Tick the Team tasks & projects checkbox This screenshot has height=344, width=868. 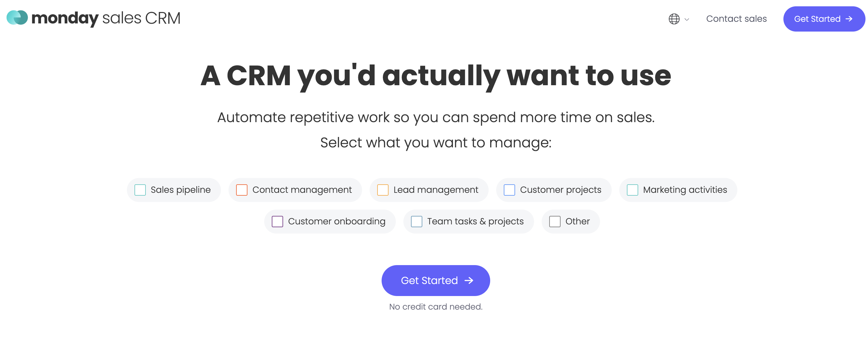click(416, 222)
